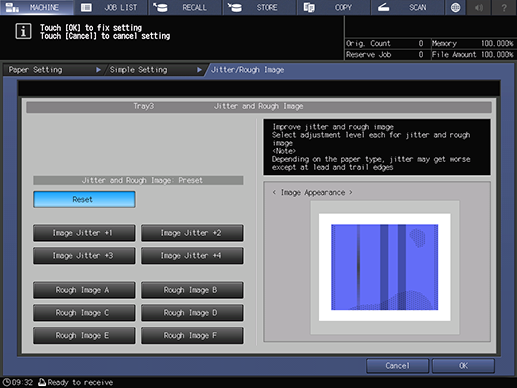Click the 'Tray3' header label
Viewport: 517px width, 388px height.
tap(144, 106)
